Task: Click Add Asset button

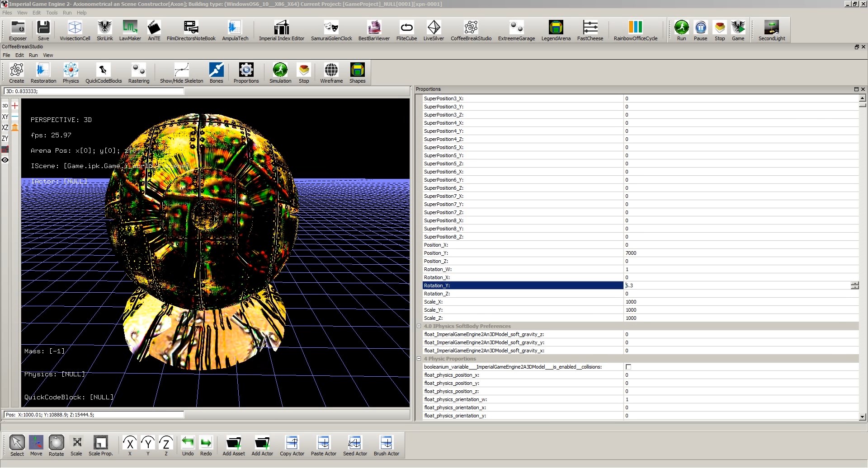Action: [234, 445]
